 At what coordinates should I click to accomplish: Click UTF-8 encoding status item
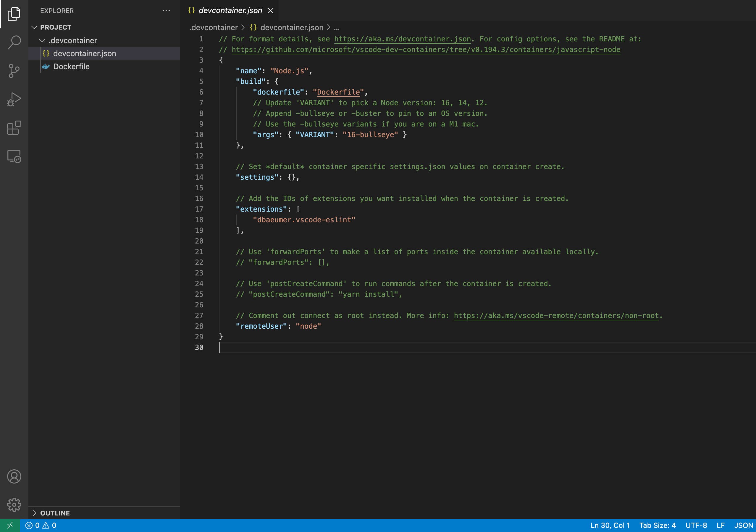click(696, 525)
